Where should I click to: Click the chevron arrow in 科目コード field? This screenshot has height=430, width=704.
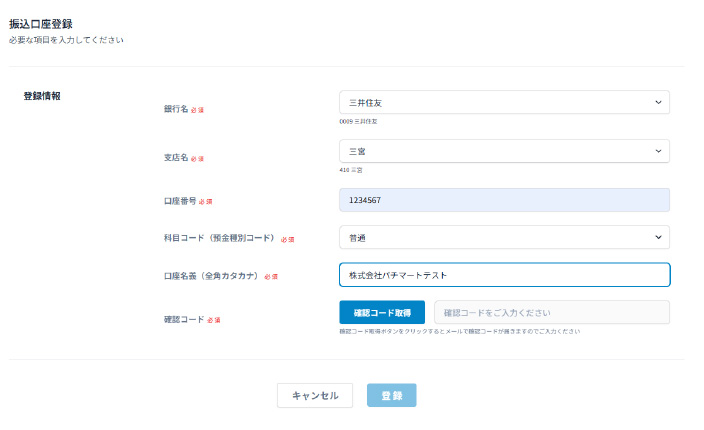(x=657, y=237)
